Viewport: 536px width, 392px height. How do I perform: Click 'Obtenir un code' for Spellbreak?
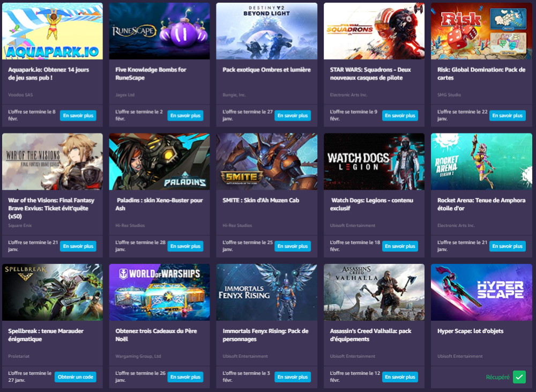point(76,377)
